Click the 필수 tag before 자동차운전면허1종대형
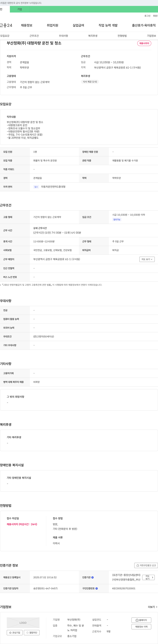158x644 pixels. click(x=36, y=187)
